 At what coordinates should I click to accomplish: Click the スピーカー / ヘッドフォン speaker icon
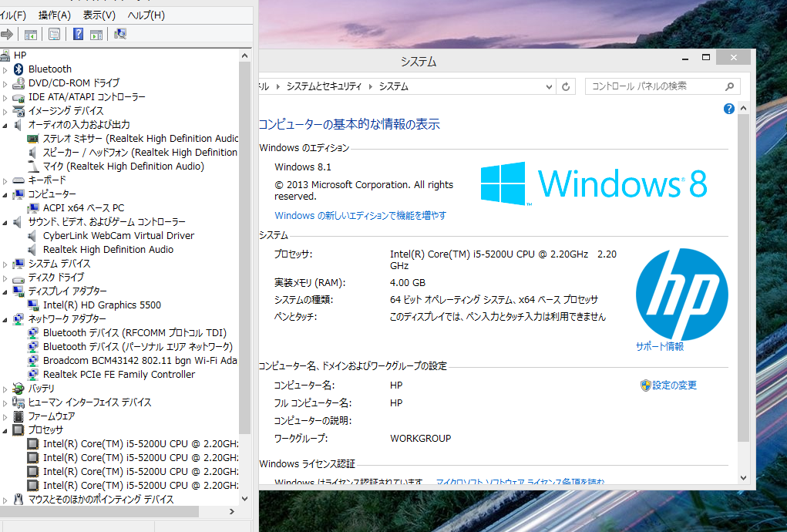click(32, 153)
